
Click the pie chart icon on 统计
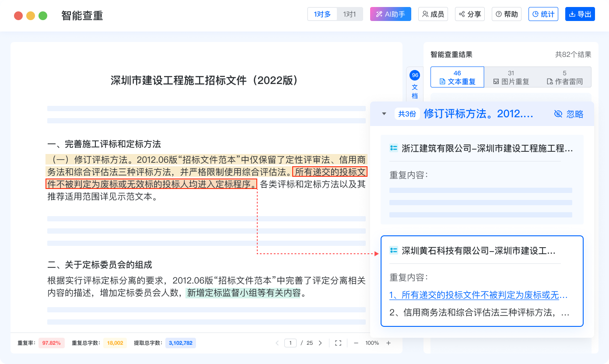(535, 14)
